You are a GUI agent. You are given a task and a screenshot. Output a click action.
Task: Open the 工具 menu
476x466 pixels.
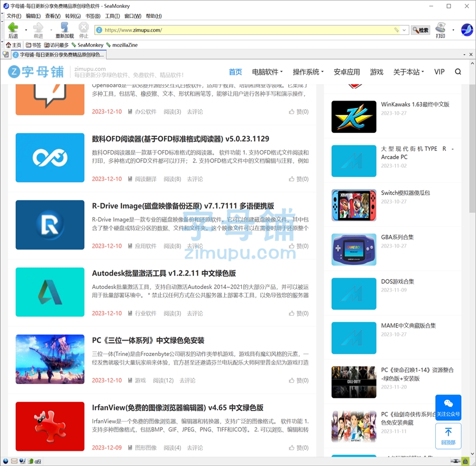tap(112, 16)
